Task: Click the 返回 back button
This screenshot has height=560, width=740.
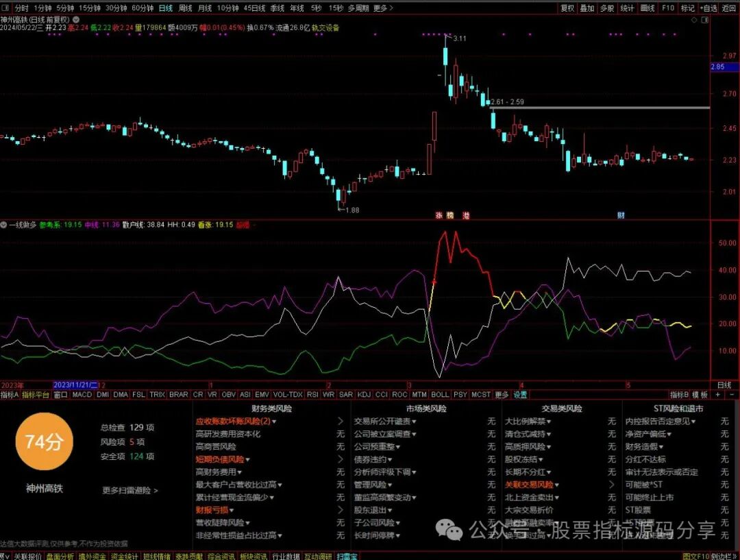Action: 729,8
